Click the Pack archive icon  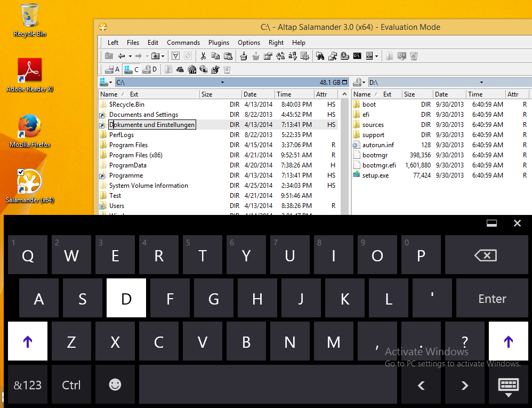pos(244,56)
